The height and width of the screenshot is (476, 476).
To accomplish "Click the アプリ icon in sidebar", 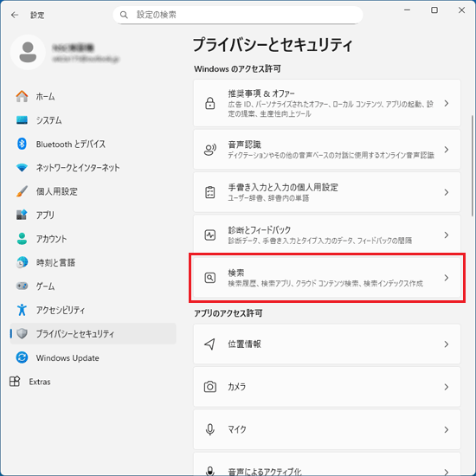I will [x=22, y=215].
